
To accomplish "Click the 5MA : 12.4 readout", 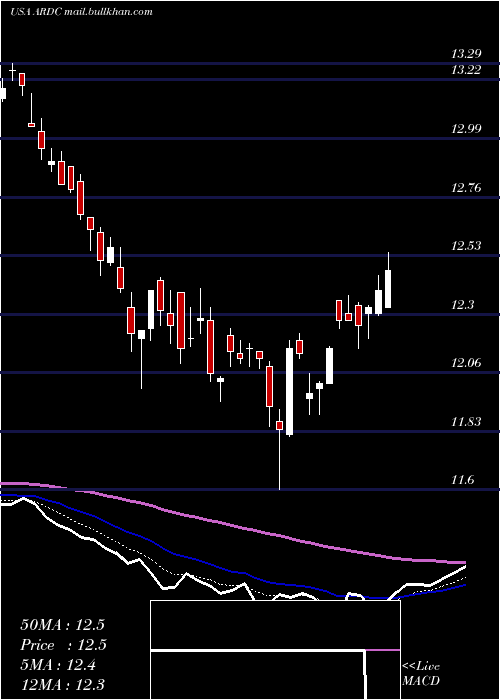I will pyautogui.click(x=58, y=665).
